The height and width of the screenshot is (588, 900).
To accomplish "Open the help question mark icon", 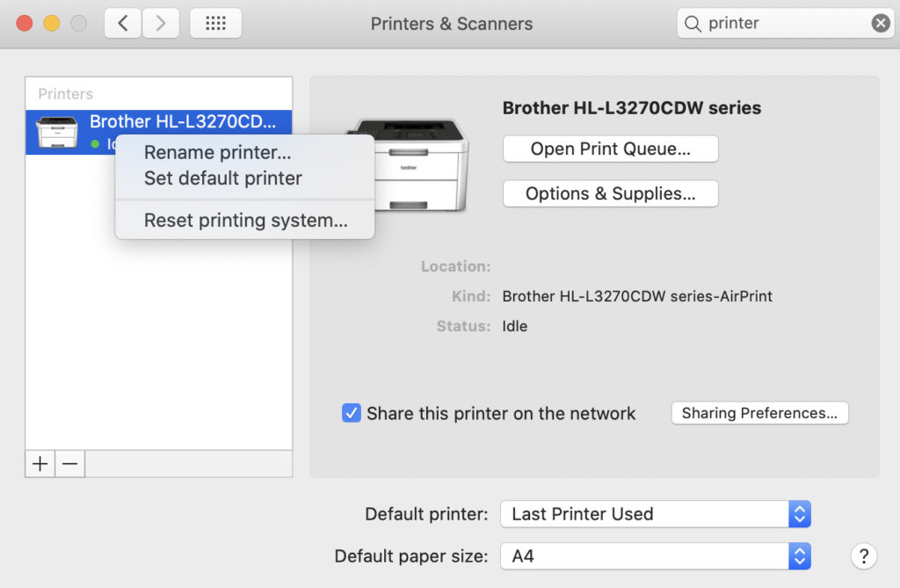I will (864, 556).
